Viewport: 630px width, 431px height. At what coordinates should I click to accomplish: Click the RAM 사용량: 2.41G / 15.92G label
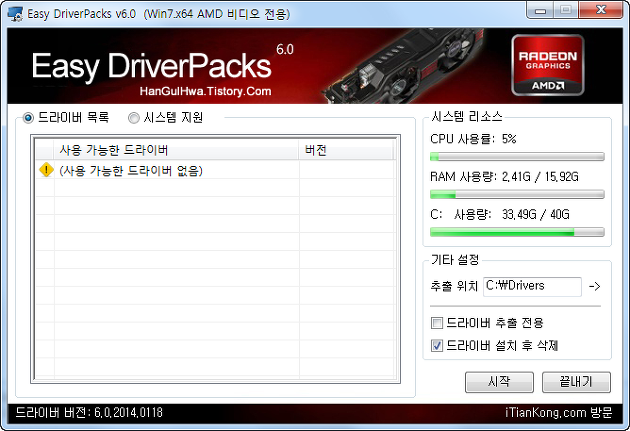[504, 177]
